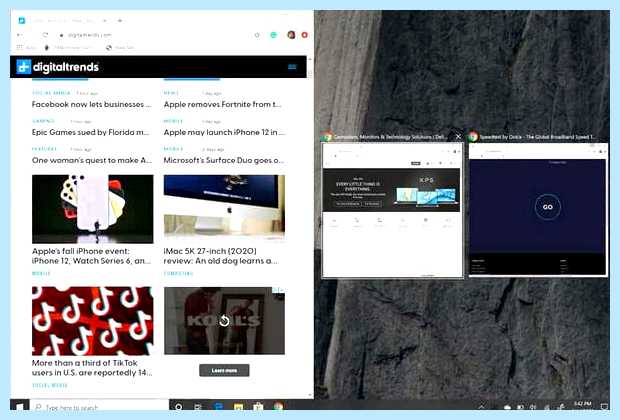Image resolution: width=620 pixels, height=420 pixels.
Task: Show hidden system tray icons
Action: 482,406
